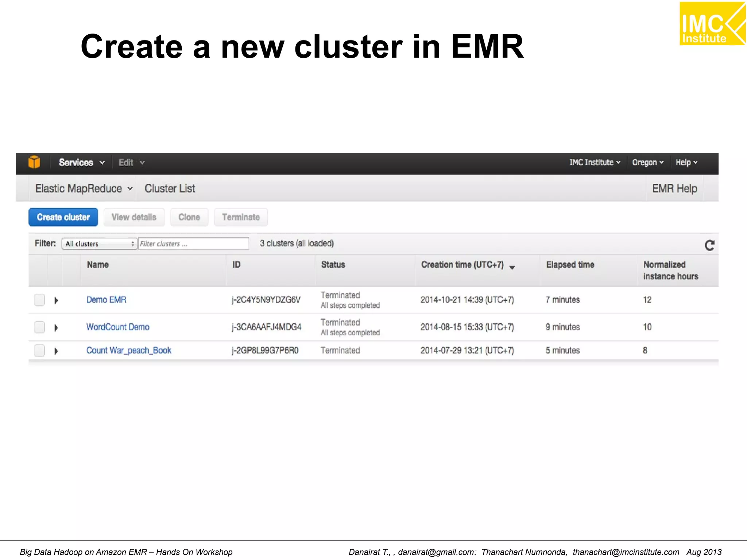Expand the Demo EMR row details
Screen dimensions: 747x560
point(56,300)
